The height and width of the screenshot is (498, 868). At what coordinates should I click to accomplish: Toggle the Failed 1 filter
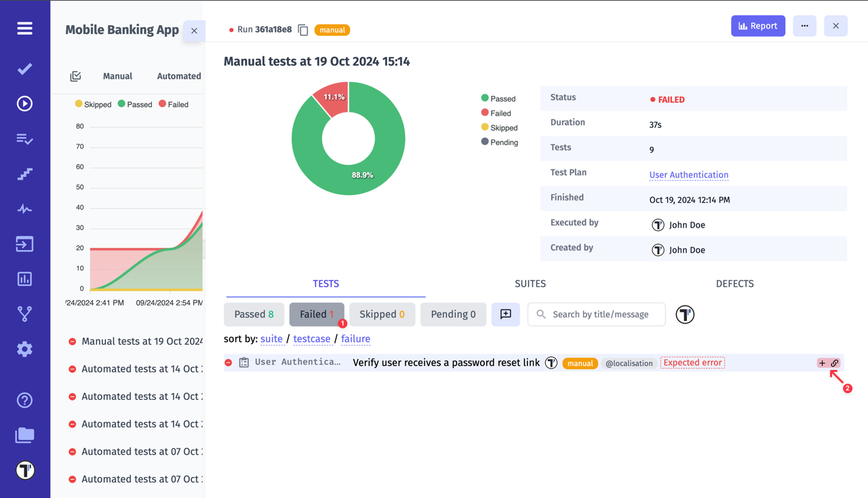coord(316,314)
